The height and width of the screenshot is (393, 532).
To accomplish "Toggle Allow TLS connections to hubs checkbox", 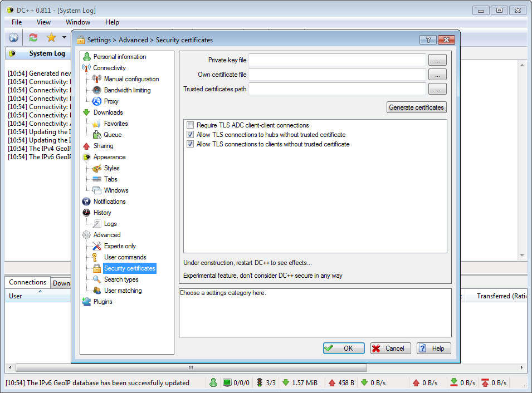I will tap(190, 135).
